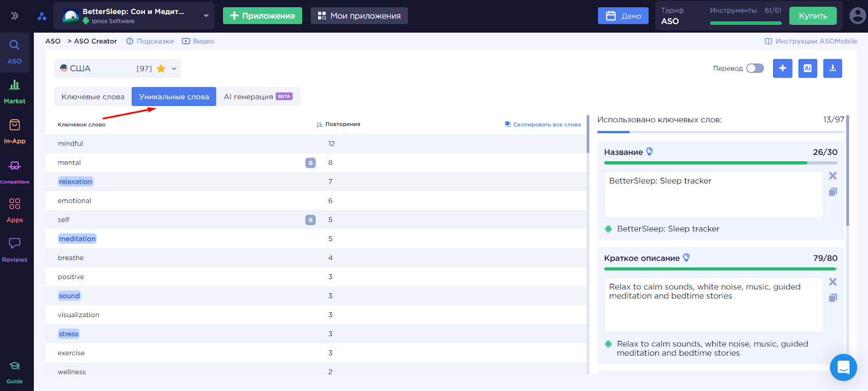Select the keyword 'emotional'
Viewport: 868px width, 391px height.
(75, 200)
